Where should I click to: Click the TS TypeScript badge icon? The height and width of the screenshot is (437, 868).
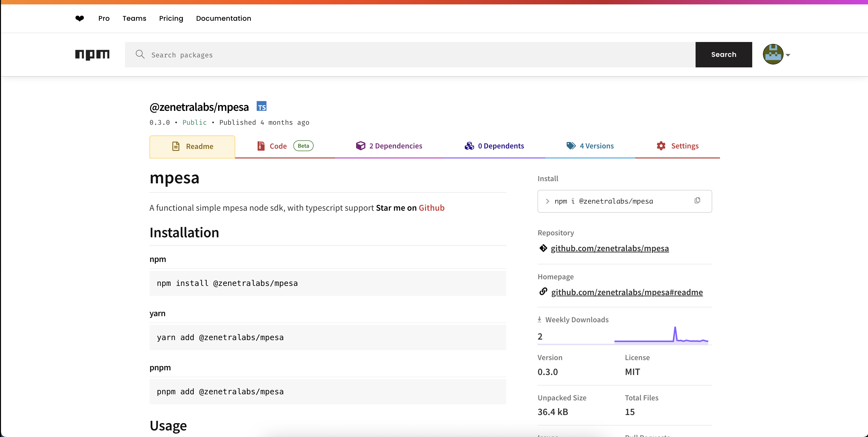click(x=262, y=106)
